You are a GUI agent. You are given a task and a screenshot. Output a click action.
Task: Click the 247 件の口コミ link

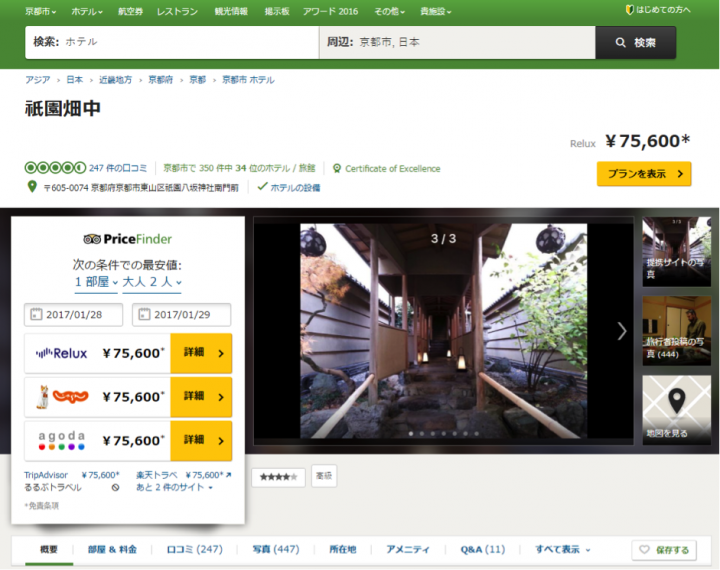(118, 168)
